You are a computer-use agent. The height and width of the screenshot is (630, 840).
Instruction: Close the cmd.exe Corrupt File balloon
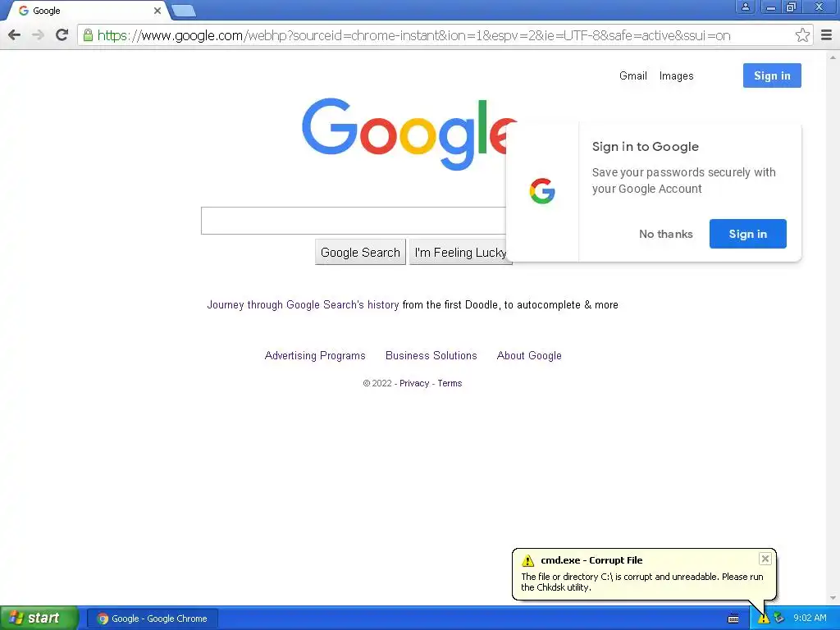[x=765, y=559]
